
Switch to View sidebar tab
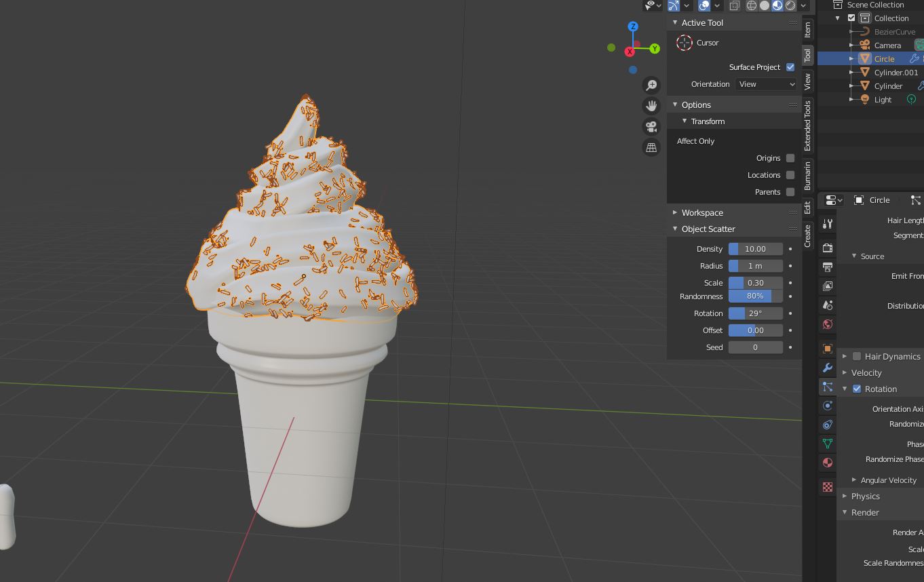[x=807, y=81]
